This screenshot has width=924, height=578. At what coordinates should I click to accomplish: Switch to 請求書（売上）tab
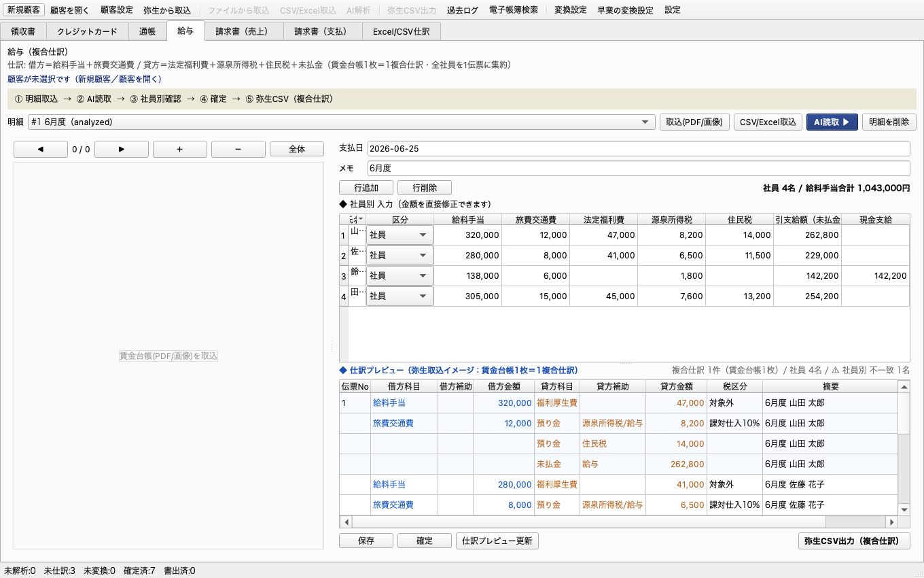point(243,31)
